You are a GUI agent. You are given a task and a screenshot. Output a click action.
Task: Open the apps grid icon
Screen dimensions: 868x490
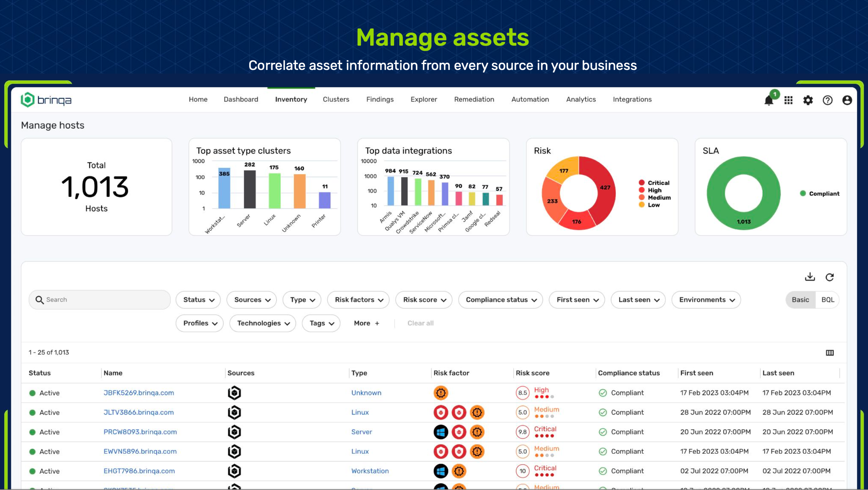[788, 100]
